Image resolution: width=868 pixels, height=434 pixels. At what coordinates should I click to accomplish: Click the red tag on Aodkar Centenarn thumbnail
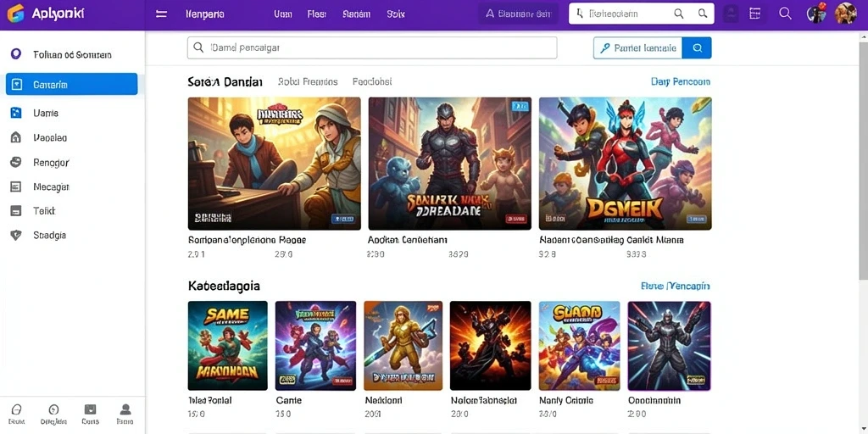[x=515, y=220]
